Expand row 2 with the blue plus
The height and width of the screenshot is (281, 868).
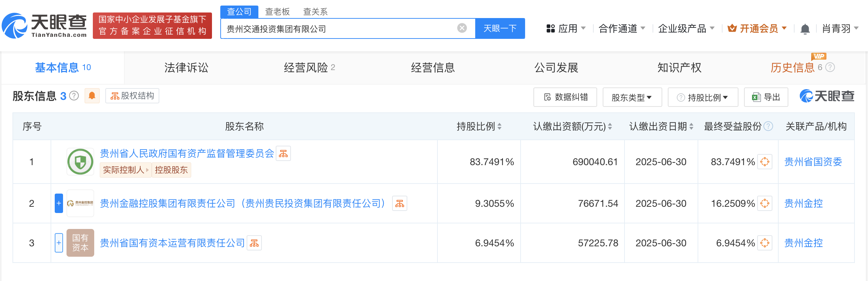click(x=59, y=203)
